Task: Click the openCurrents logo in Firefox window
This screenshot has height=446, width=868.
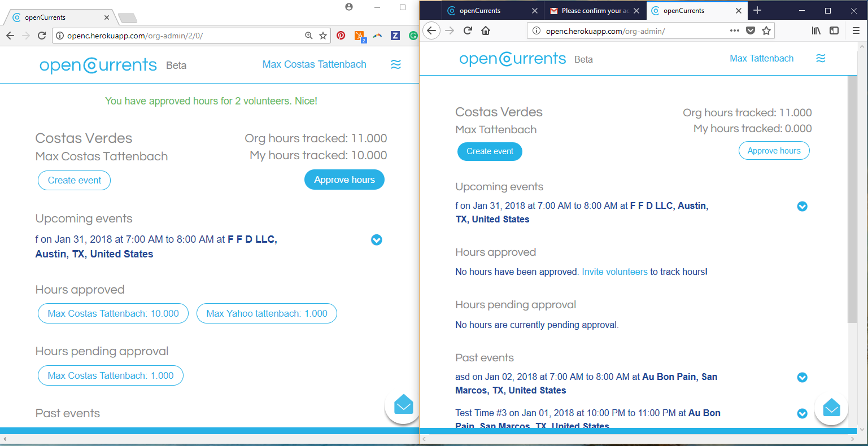Action: pos(513,59)
